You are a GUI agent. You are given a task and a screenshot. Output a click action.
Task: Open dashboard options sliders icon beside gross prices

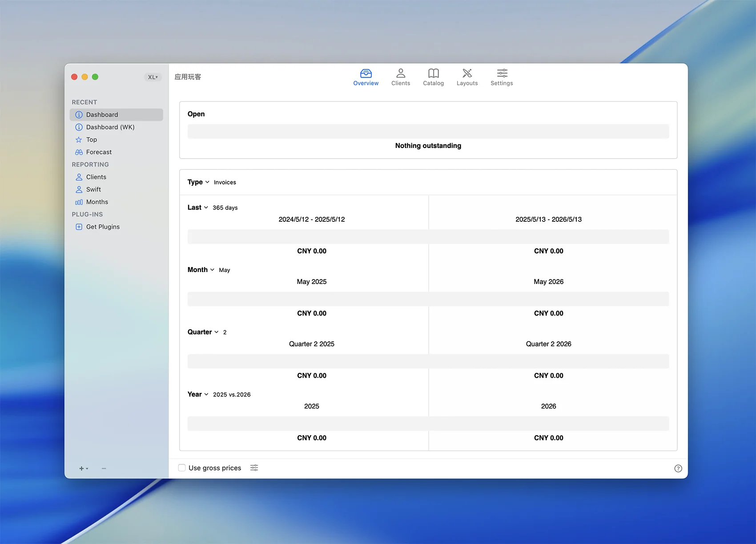click(254, 468)
